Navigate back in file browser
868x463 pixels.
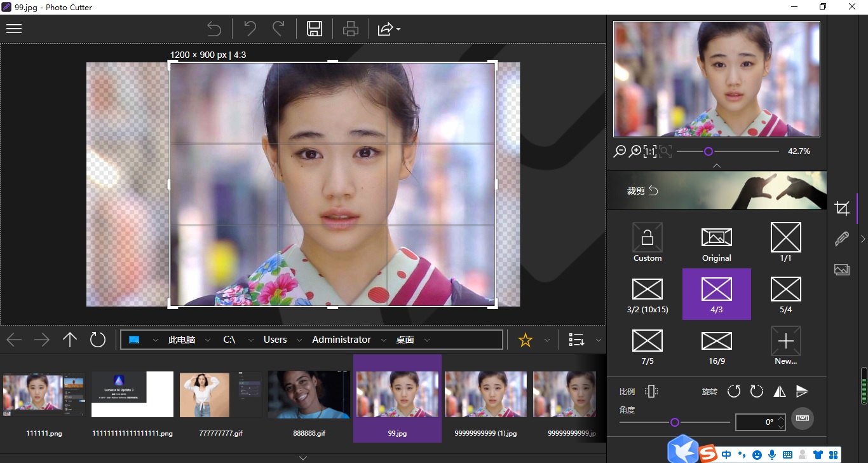click(14, 340)
